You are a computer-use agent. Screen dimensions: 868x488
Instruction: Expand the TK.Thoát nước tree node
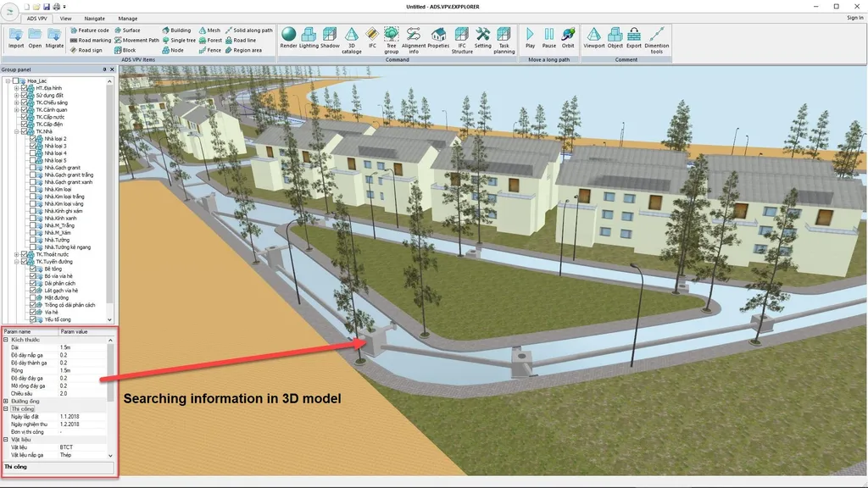(x=17, y=254)
